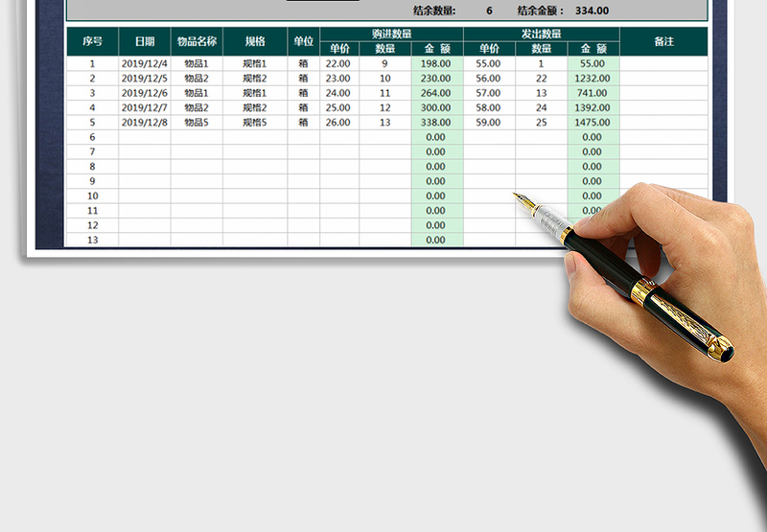Click the 物品名称 column header
This screenshot has width=767, height=532.
pyautogui.click(x=197, y=42)
